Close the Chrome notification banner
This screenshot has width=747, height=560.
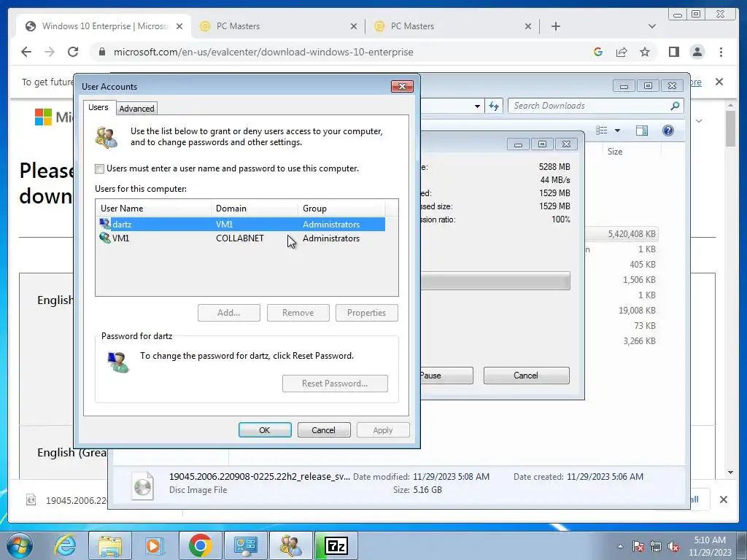(719, 82)
